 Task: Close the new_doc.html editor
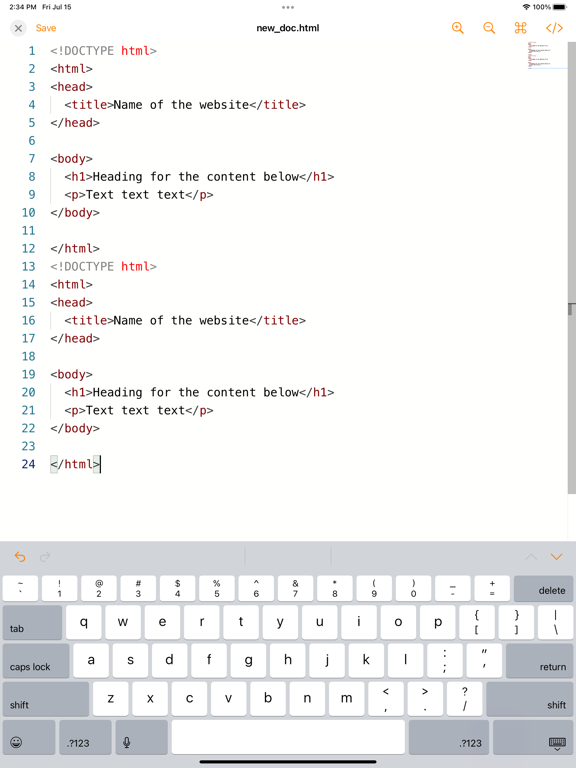click(x=18, y=28)
